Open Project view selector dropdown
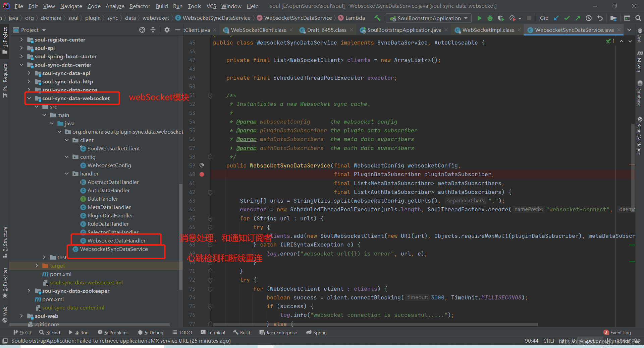Screen dimensions: 644x348 point(30,30)
